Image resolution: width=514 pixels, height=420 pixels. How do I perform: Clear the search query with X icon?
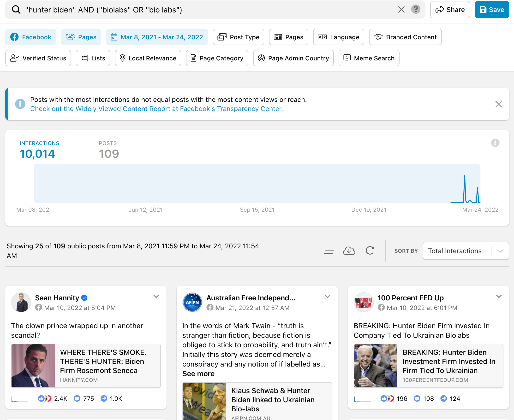[401, 10]
